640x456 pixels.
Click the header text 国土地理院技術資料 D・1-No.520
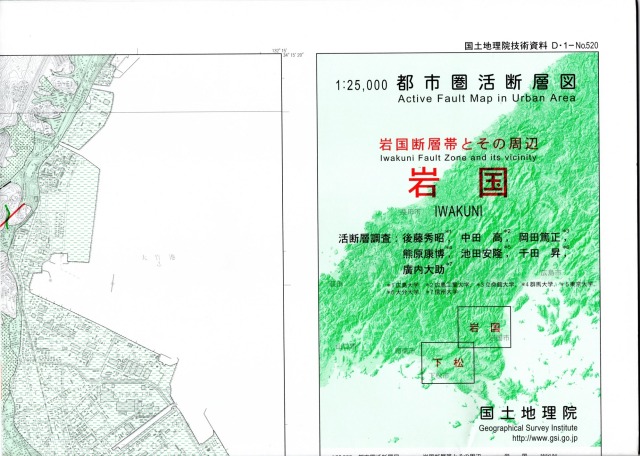(531, 46)
